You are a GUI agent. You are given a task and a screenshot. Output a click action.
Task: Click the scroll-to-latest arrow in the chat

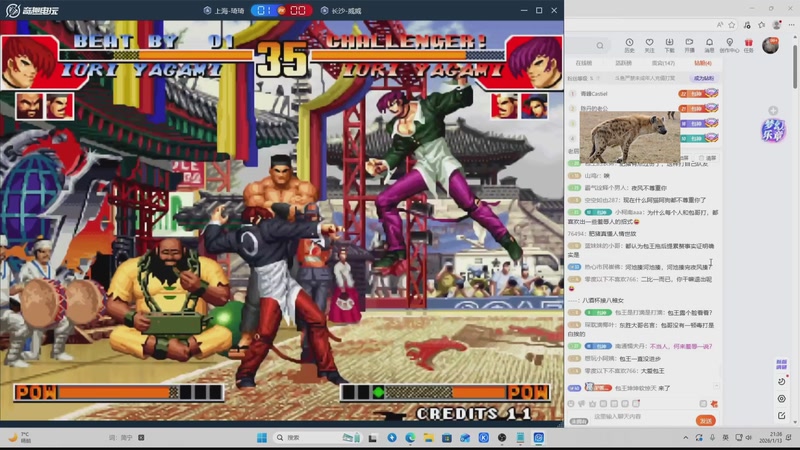point(716,386)
